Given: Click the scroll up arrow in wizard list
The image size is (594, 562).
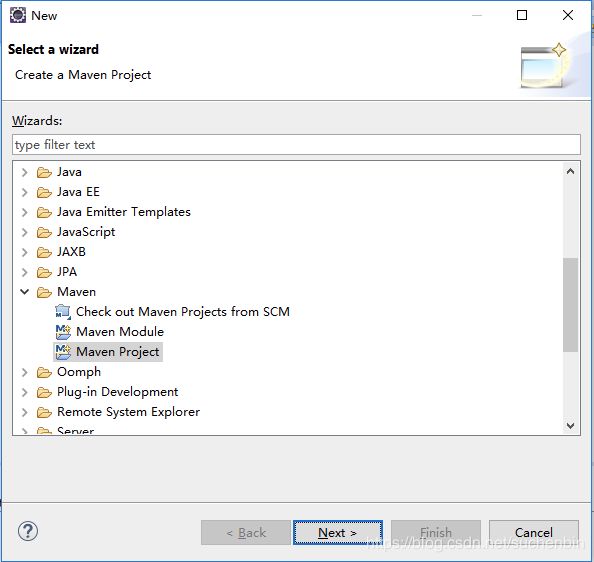Looking at the screenshot, I should coord(571,172).
